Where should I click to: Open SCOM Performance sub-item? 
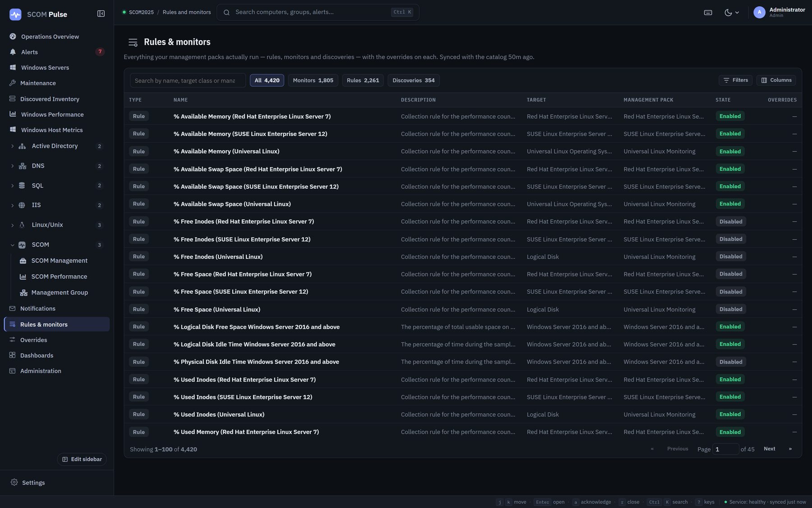click(62, 276)
